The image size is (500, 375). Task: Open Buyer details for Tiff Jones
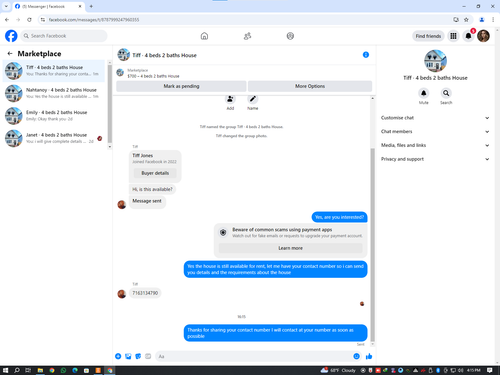[155, 173]
